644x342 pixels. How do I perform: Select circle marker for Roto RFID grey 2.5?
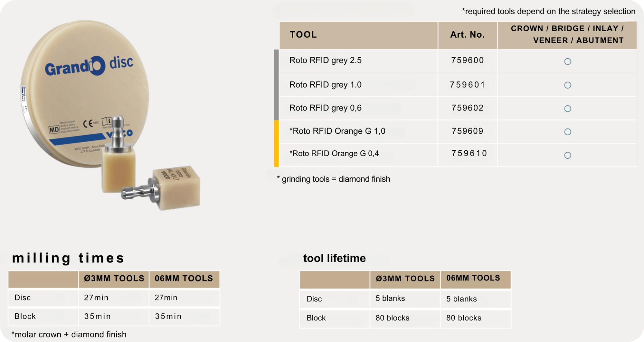[x=568, y=62]
